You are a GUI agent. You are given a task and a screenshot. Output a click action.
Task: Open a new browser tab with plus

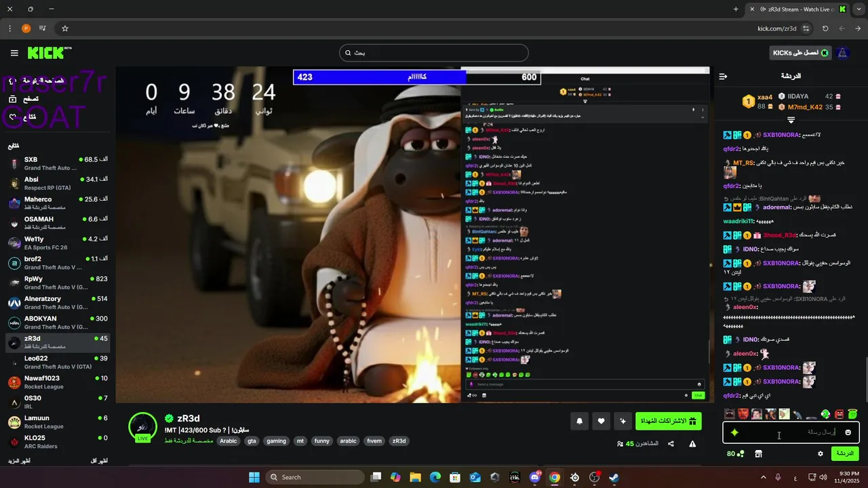coord(736,9)
